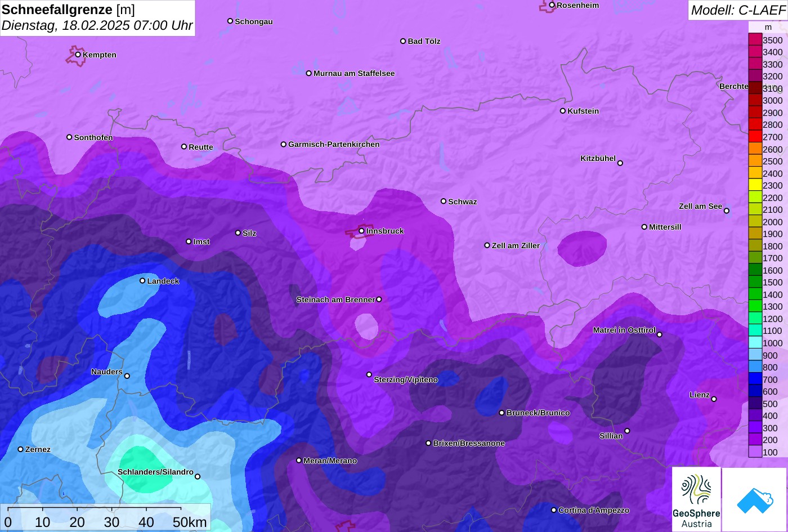Click the Mittersill location dot

click(x=644, y=227)
